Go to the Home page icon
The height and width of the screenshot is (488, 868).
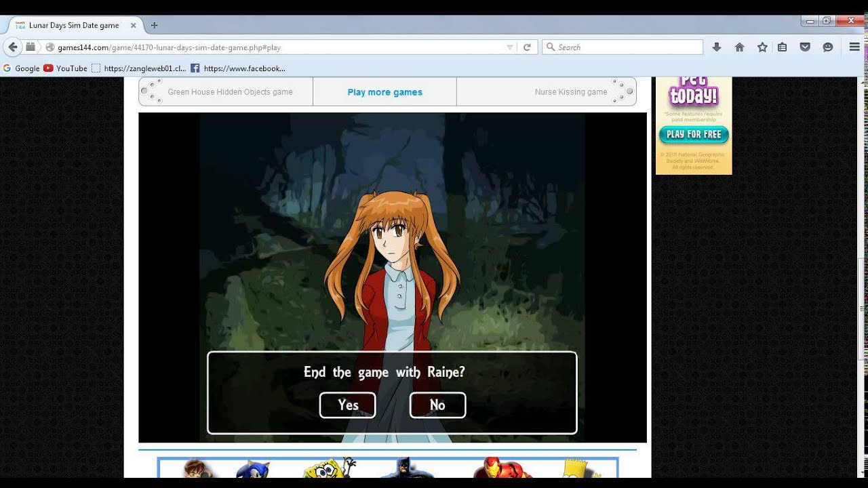(x=740, y=47)
